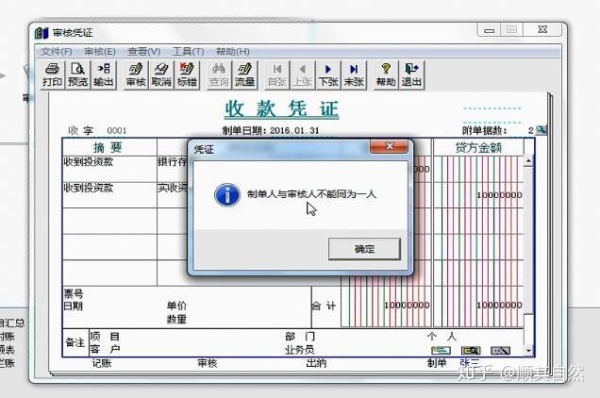Screen dimensions: 600x398
Task: Click the voucher number 0001
Action: pos(117,130)
